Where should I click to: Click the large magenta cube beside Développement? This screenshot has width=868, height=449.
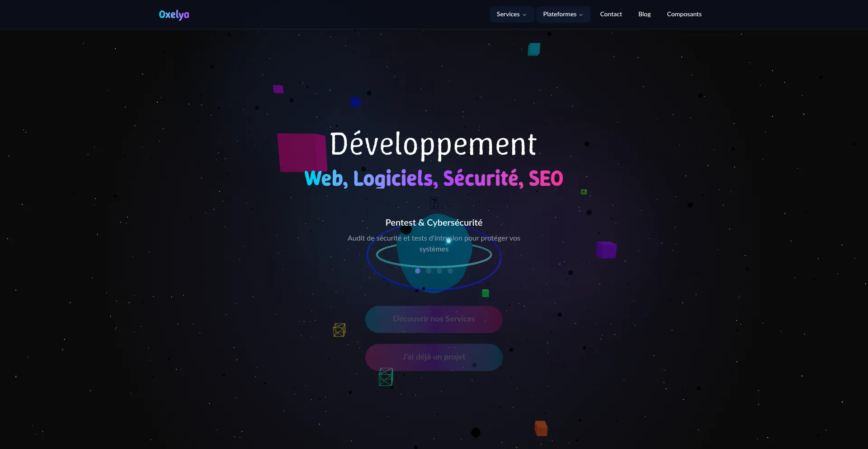point(302,152)
